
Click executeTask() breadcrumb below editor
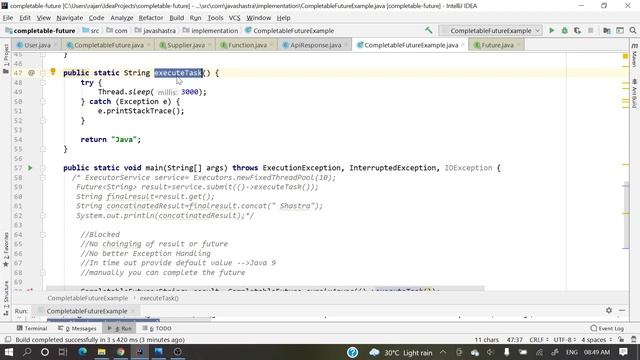(x=159, y=298)
